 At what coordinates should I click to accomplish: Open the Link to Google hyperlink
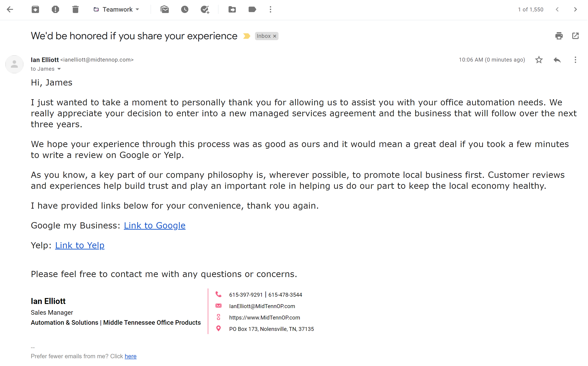click(155, 226)
